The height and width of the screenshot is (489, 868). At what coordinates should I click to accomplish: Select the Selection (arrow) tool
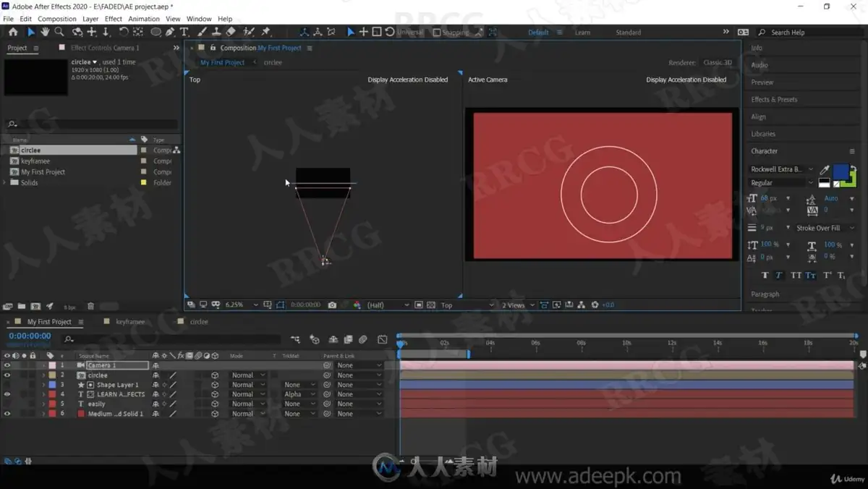[30, 32]
